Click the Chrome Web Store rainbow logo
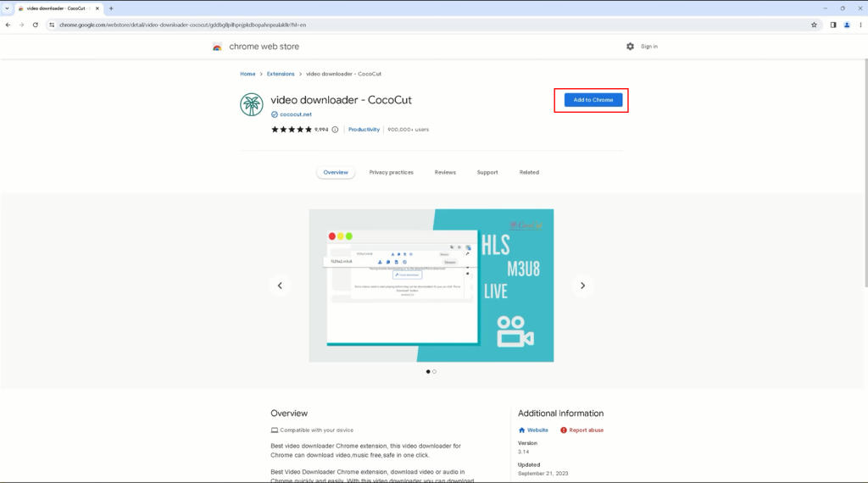 (x=217, y=47)
